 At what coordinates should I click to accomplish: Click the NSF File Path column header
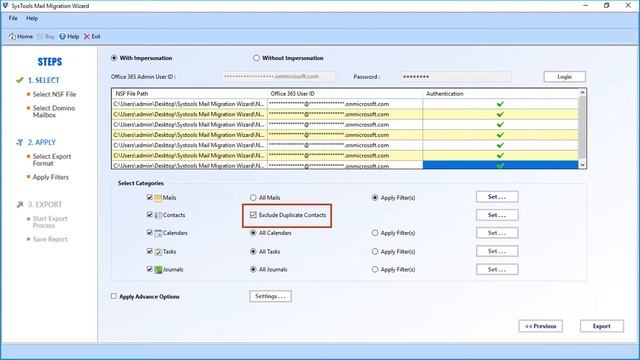tap(189, 93)
